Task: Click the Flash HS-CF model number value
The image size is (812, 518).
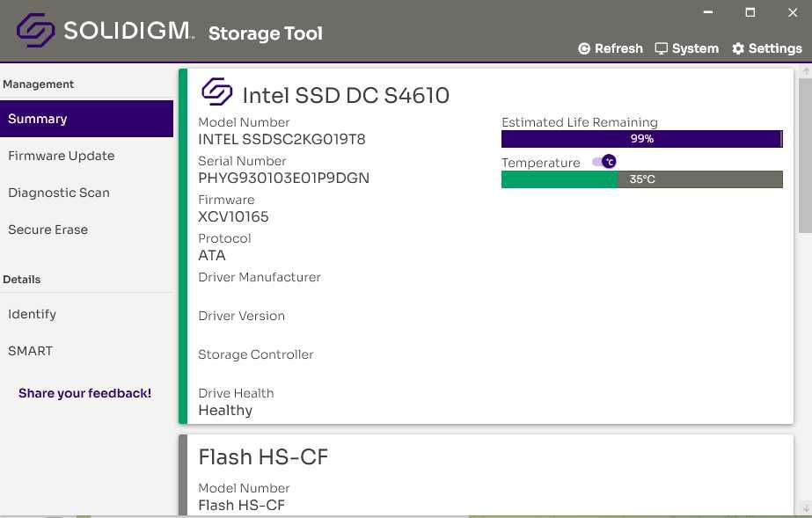Action: [241, 505]
